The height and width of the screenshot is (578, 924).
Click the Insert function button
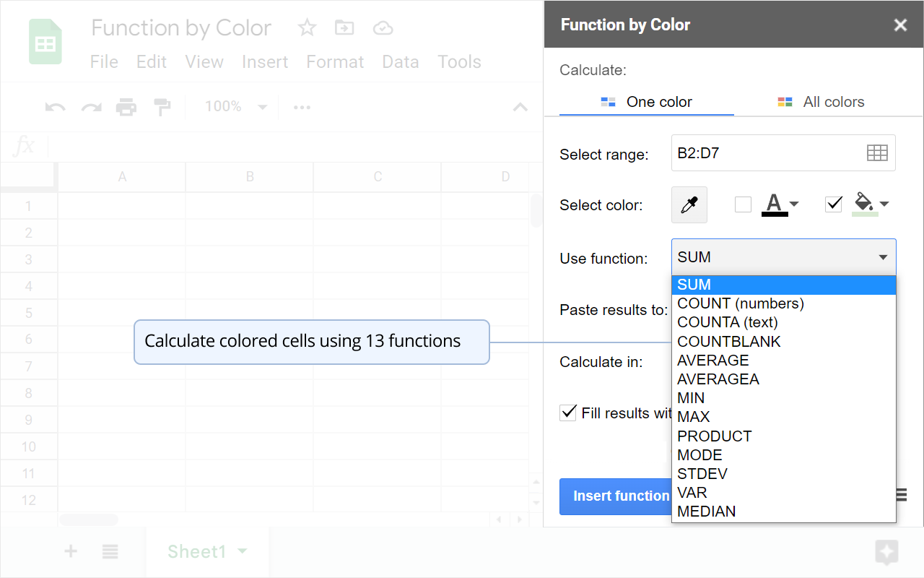click(x=617, y=496)
